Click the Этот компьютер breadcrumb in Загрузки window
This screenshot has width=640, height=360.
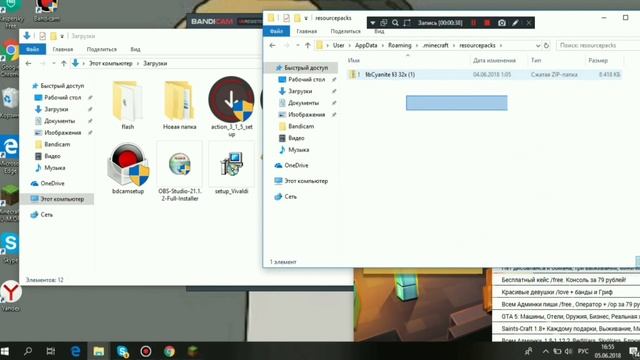111,64
